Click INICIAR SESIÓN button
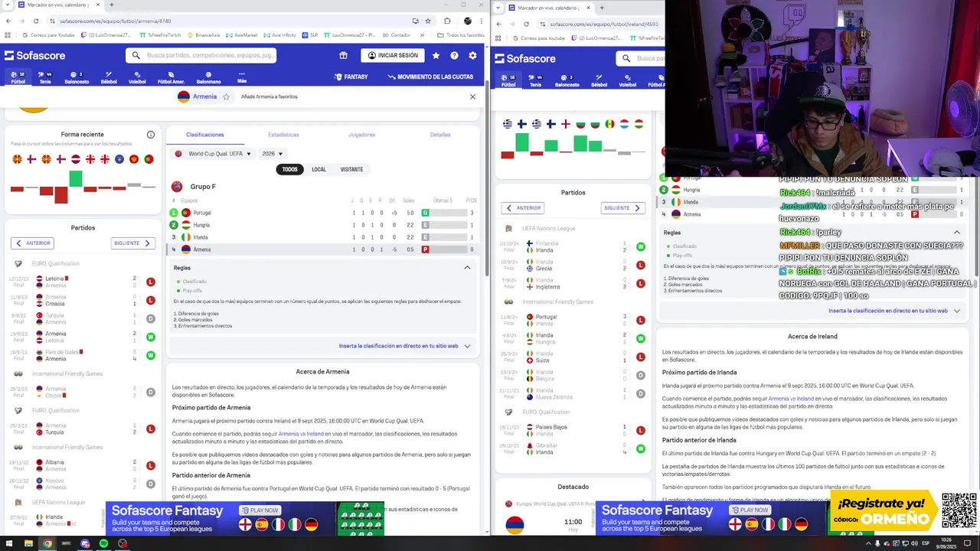980x551 pixels. (393, 55)
